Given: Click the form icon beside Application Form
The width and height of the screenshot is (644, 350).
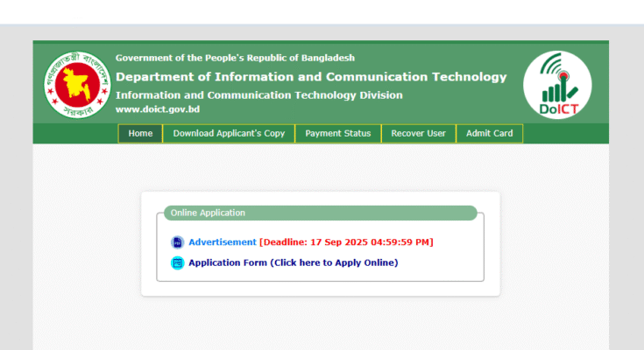Looking at the screenshot, I should tap(177, 262).
